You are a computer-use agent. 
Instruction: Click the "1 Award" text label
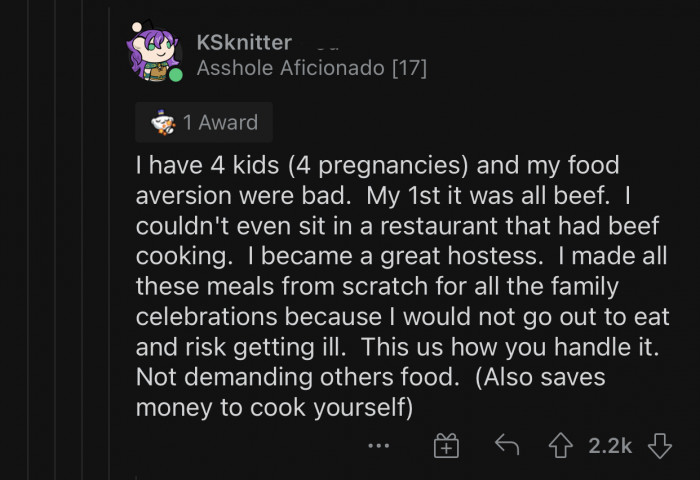click(219, 123)
